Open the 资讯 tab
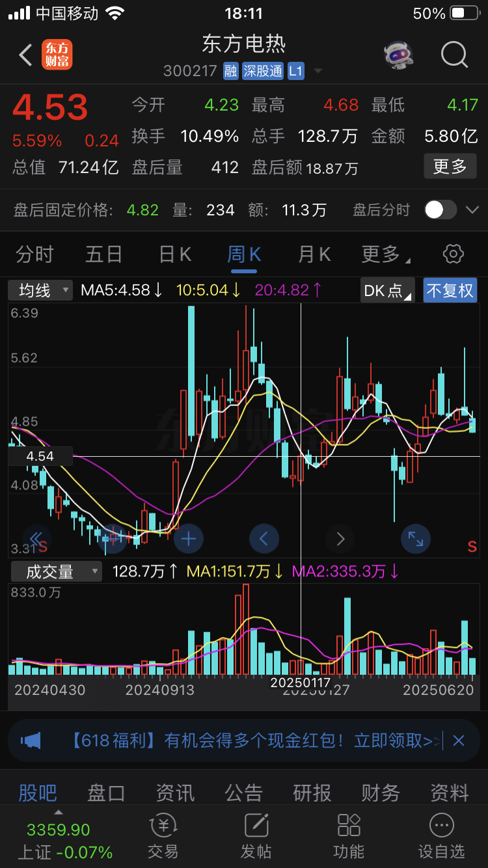This screenshot has width=488, height=868. tap(175, 793)
